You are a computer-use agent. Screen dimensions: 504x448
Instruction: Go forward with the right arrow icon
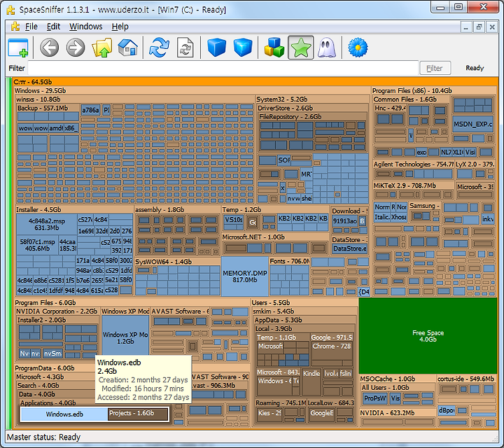click(76, 48)
